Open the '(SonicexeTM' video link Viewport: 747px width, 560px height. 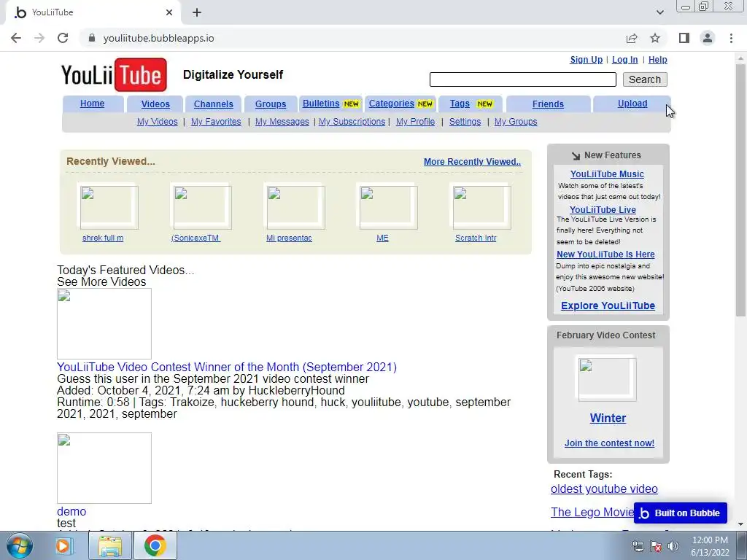tap(196, 238)
